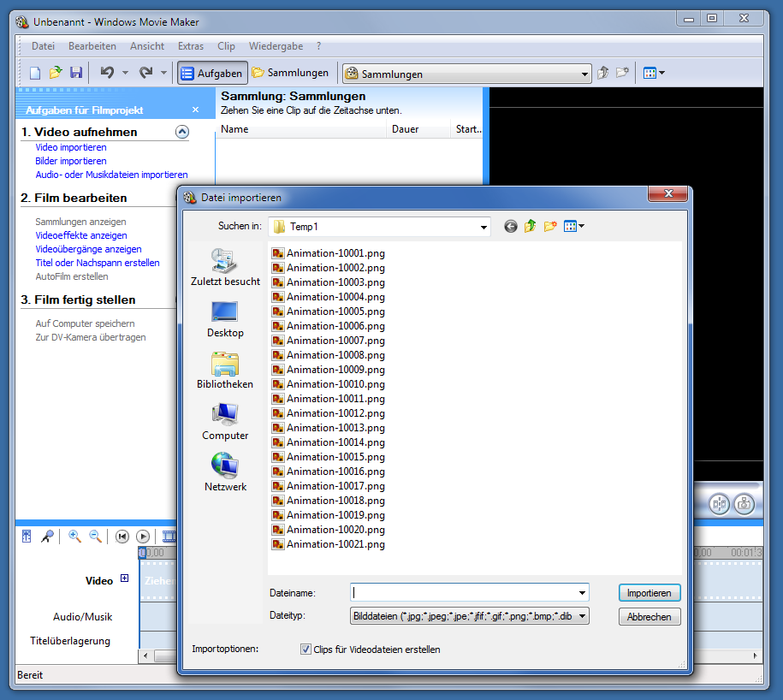The image size is (783, 700).
Task: Toggle Clips für Videodateien erstellen checkbox
Action: point(305,649)
